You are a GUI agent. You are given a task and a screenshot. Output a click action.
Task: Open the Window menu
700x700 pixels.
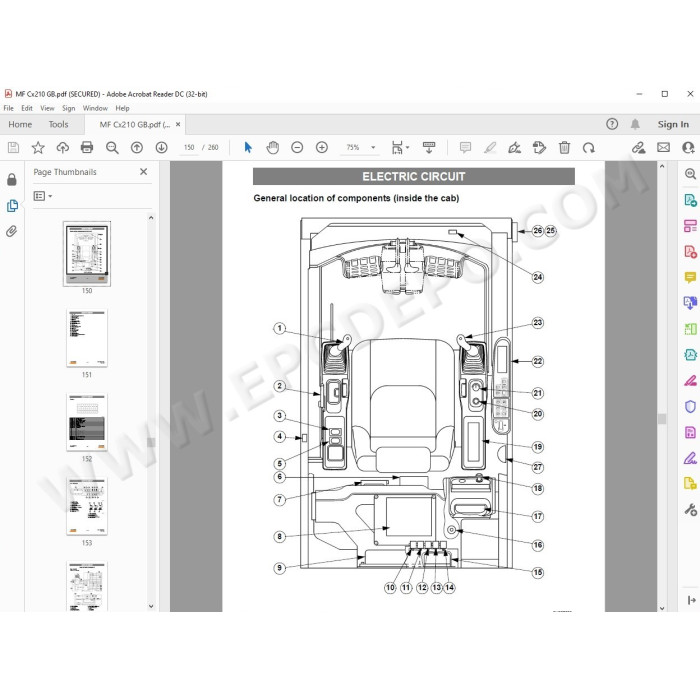click(x=95, y=108)
